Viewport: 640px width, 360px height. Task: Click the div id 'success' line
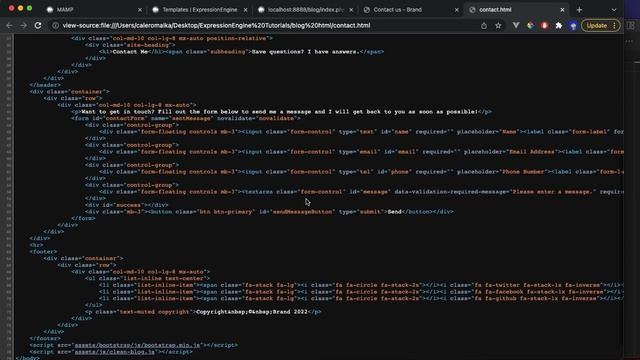(127, 205)
